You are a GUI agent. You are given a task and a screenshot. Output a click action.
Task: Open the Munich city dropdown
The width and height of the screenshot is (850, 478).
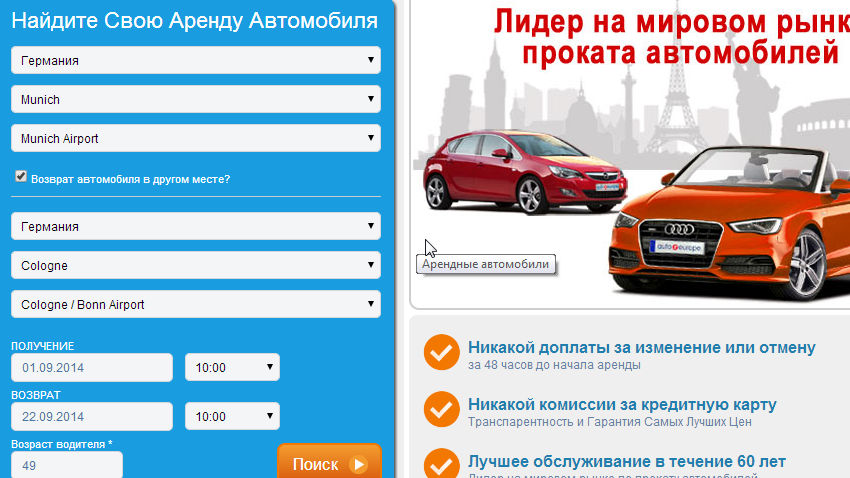(196, 99)
